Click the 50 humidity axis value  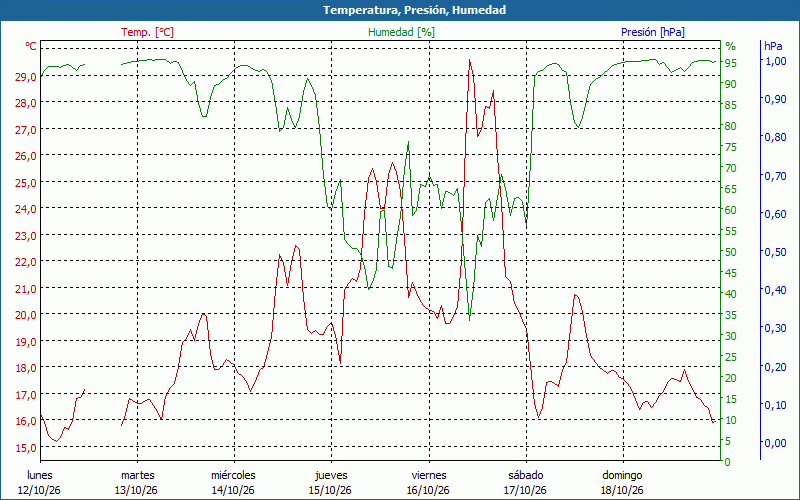(731, 252)
